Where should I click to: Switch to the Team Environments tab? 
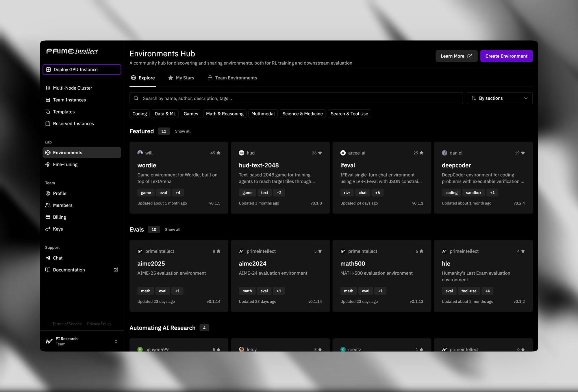click(232, 78)
